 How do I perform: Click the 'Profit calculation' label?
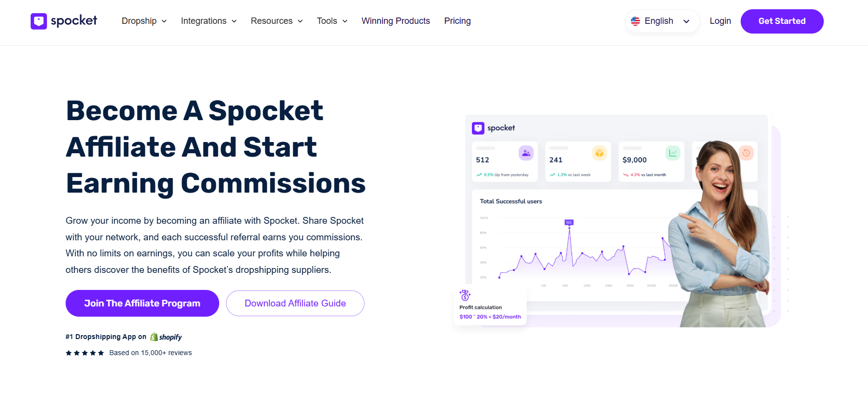pyautogui.click(x=481, y=307)
